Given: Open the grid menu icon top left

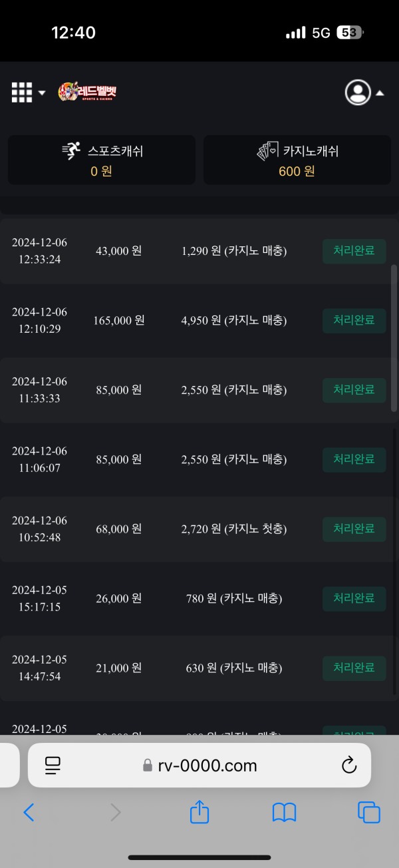Looking at the screenshot, I should coord(21,91).
